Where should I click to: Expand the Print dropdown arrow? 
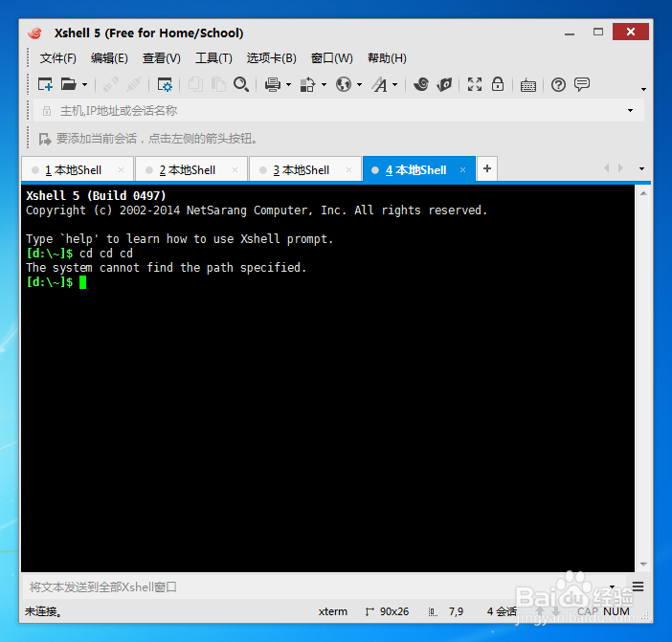288,85
